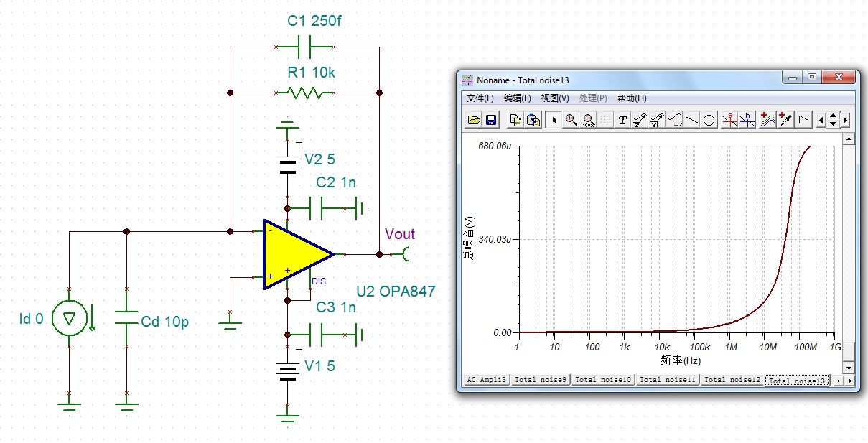Maximize the Total noise13 window
Viewport: 868px width, 443px height.
(812, 77)
